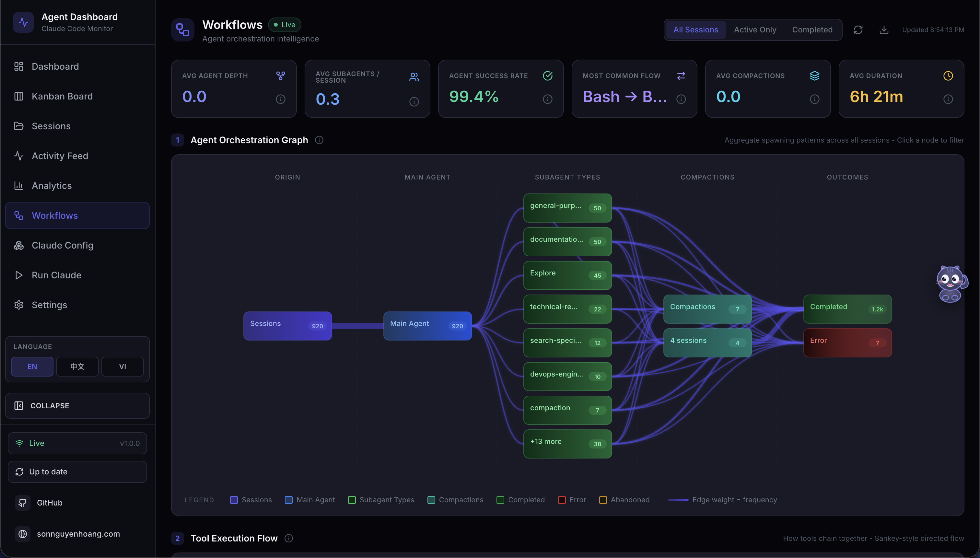Click the Agent Dashboard pulse logo
The width and height of the screenshot is (980, 558).
click(x=23, y=22)
